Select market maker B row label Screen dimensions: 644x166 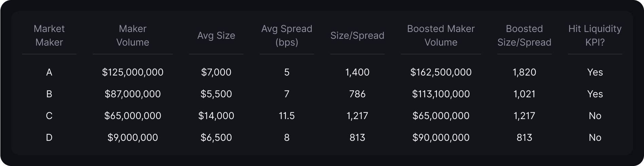click(49, 94)
